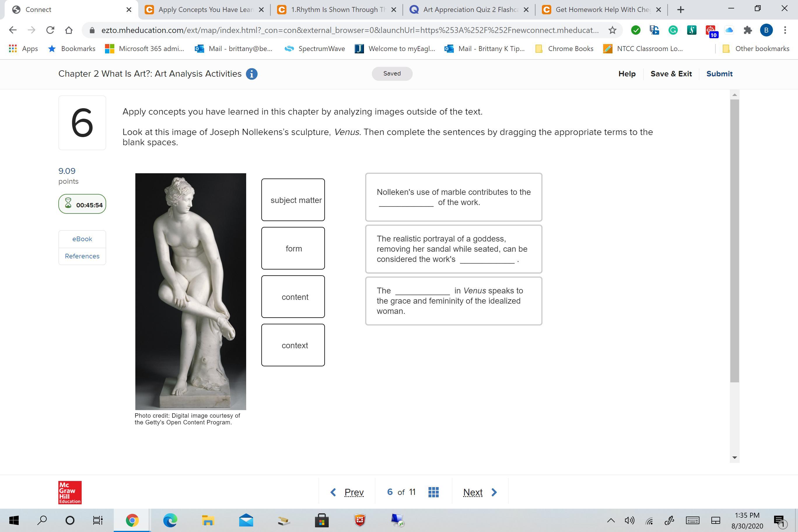The image size is (798, 532).
Task: Reload the current page
Action: point(50,30)
